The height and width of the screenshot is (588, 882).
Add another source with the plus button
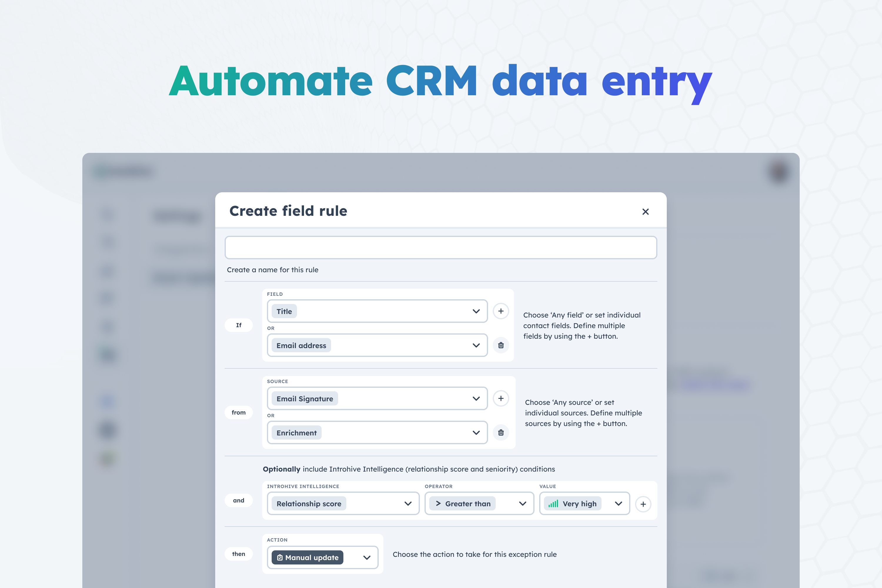[x=501, y=398]
